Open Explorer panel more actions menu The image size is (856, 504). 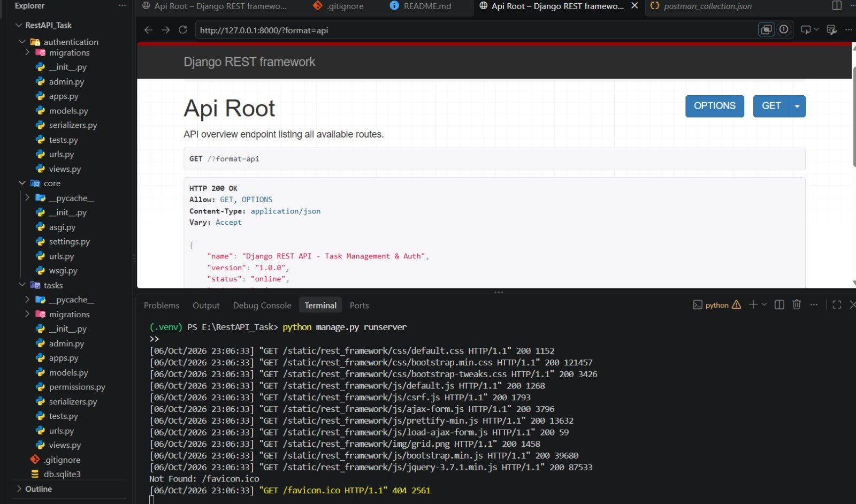tap(123, 5)
